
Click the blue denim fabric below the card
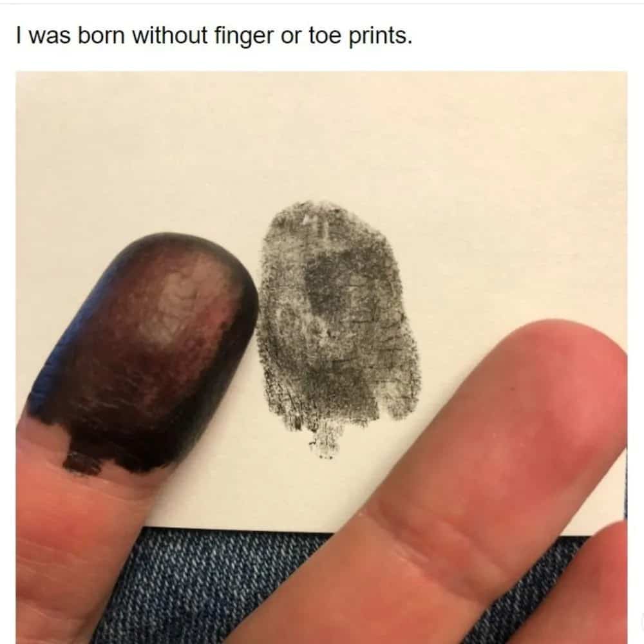pos(205,587)
